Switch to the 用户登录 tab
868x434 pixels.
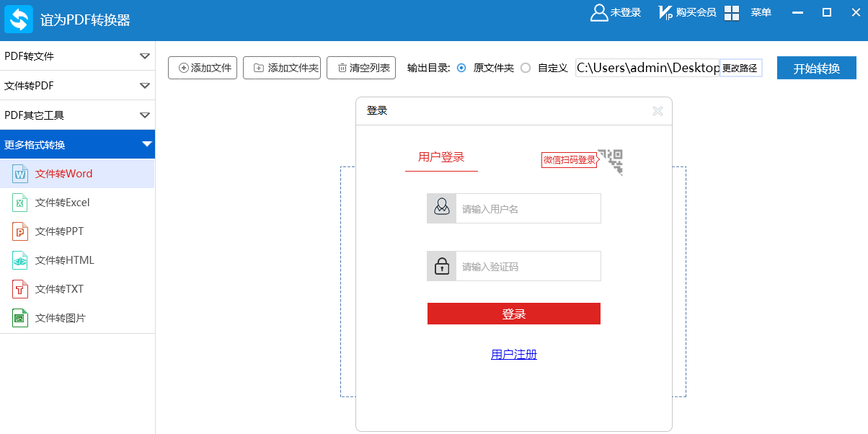click(441, 157)
